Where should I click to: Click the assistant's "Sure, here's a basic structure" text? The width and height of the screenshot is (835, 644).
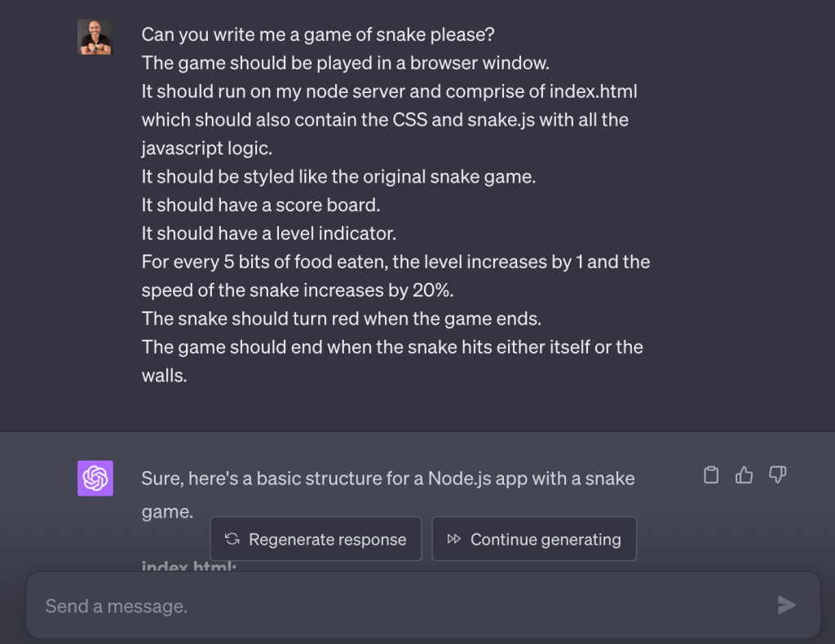click(387, 479)
